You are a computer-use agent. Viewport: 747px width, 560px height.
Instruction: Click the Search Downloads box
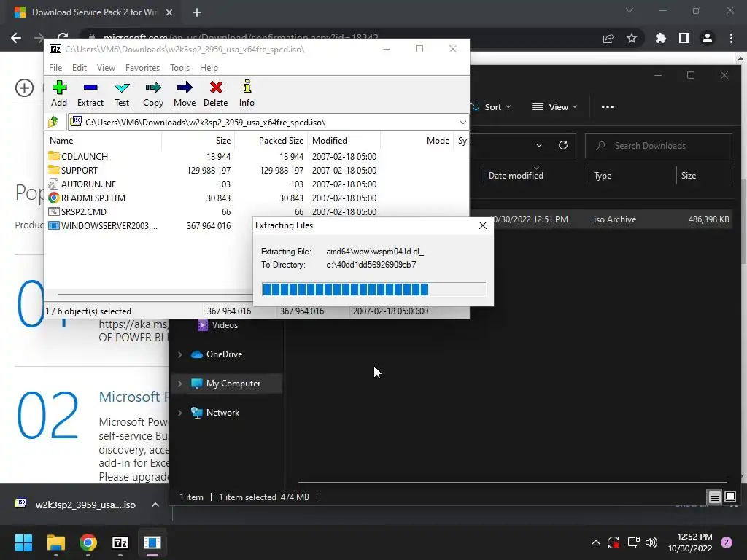[659, 146]
